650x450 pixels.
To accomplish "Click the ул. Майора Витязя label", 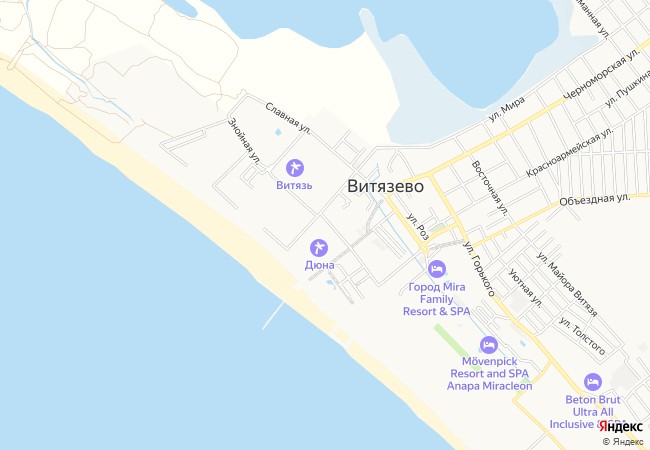I will tap(567, 284).
